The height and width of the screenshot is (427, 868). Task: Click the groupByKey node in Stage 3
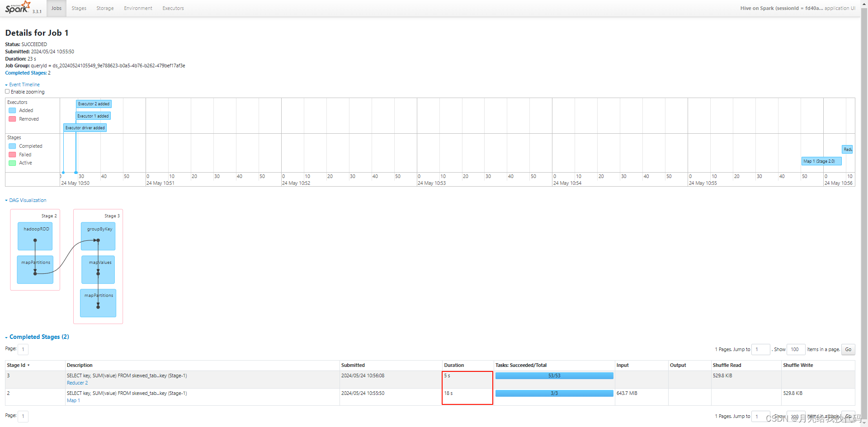[x=98, y=236]
